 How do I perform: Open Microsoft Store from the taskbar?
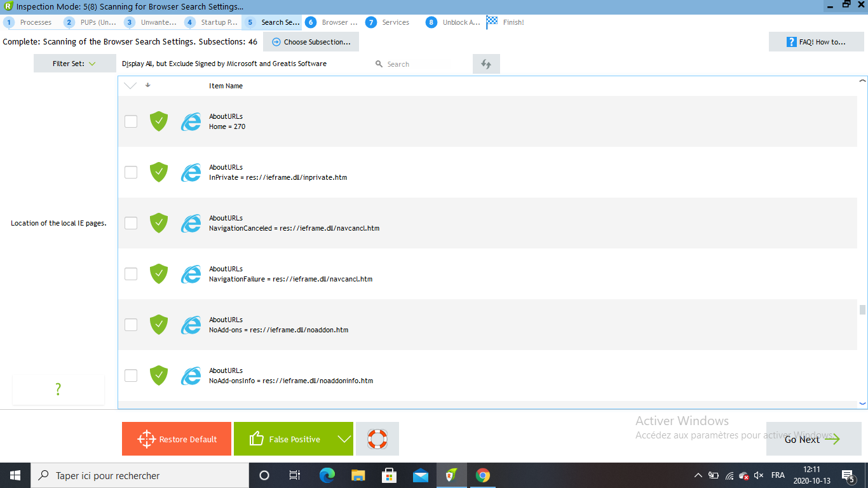tap(390, 475)
